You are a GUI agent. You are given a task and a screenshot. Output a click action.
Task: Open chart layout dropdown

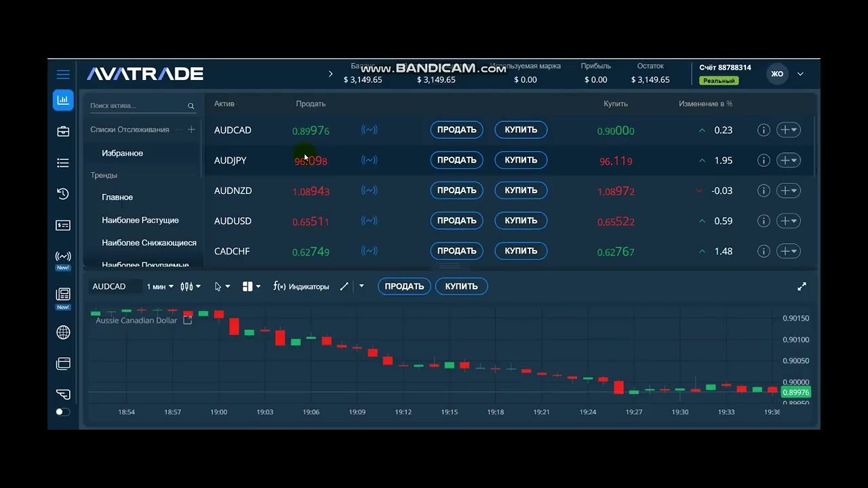coord(252,287)
